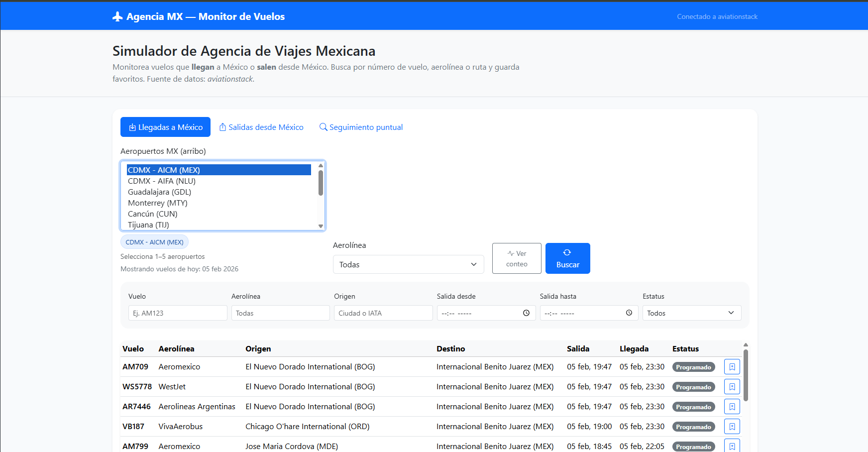Open the Seguimiento puntual tab
The height and width of the screenshot is (452, 868).
(x=361, y=127)
